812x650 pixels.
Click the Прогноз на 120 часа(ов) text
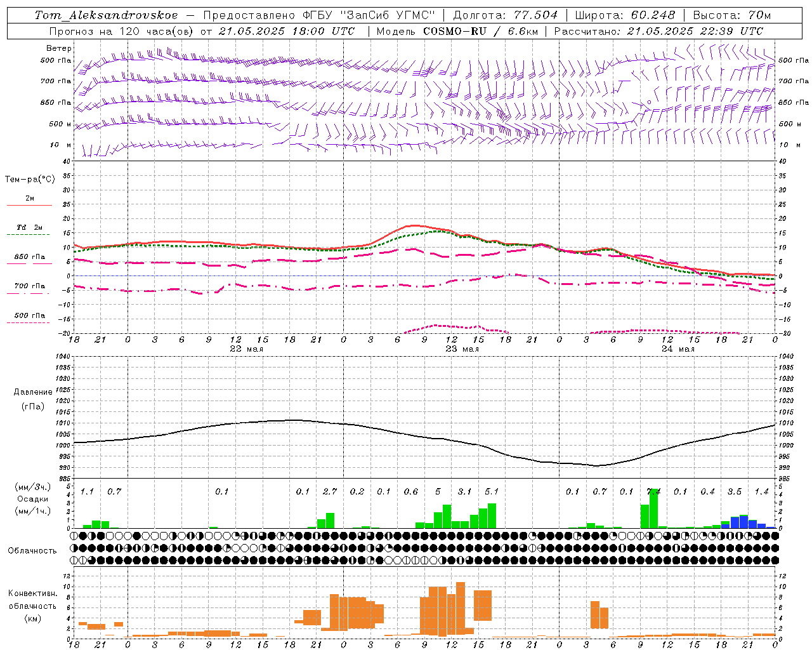tap(121, 31)
